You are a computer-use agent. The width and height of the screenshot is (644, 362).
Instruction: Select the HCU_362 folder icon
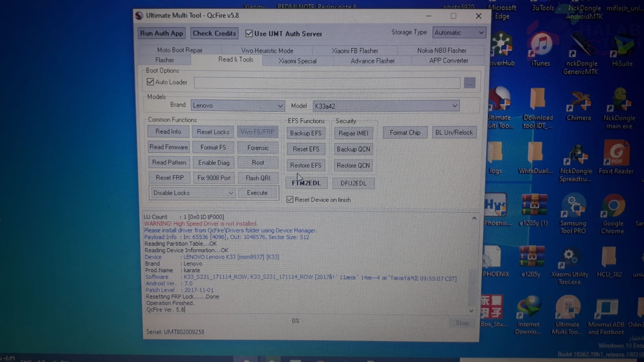coord(609,261)
